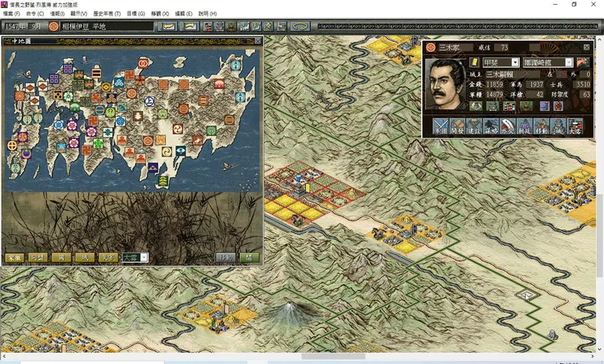
Task: Click the 國 button in mini-map window
Action: click(61, 258)
